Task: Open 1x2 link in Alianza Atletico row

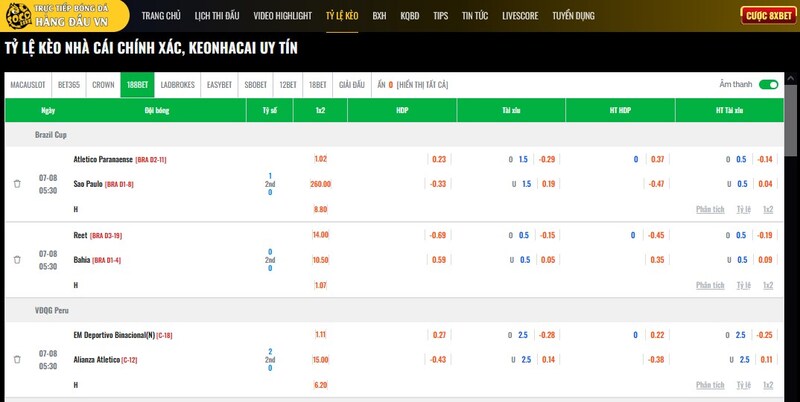Action: (768, 385)
